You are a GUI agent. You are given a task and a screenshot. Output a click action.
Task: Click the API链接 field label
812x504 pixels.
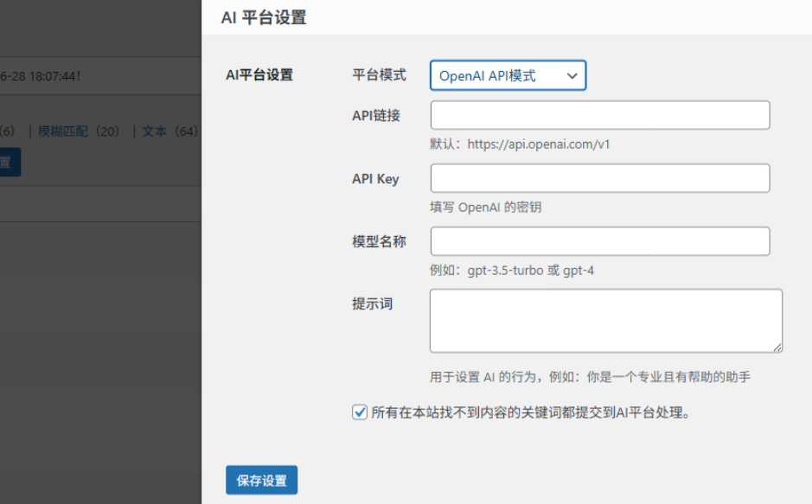375,115
